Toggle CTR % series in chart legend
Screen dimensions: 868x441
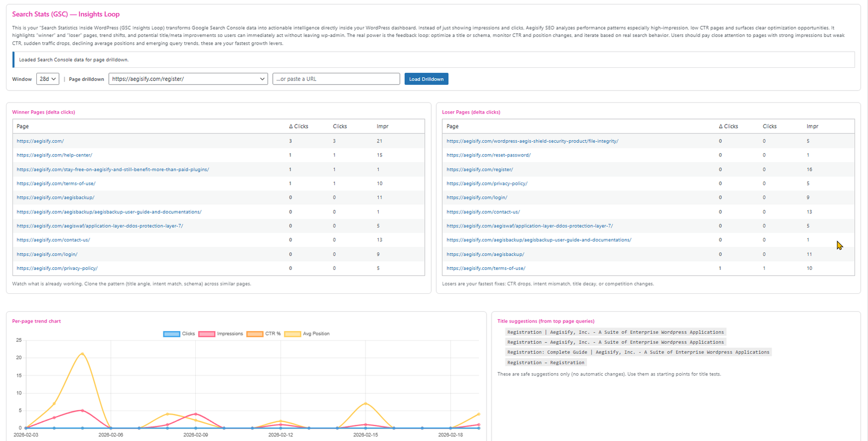(x=264, y=334)
